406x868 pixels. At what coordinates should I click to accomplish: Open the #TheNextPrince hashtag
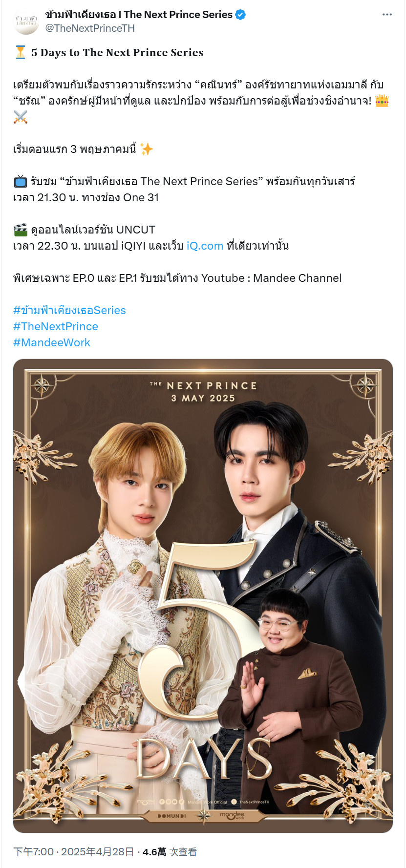click(56, 326)
